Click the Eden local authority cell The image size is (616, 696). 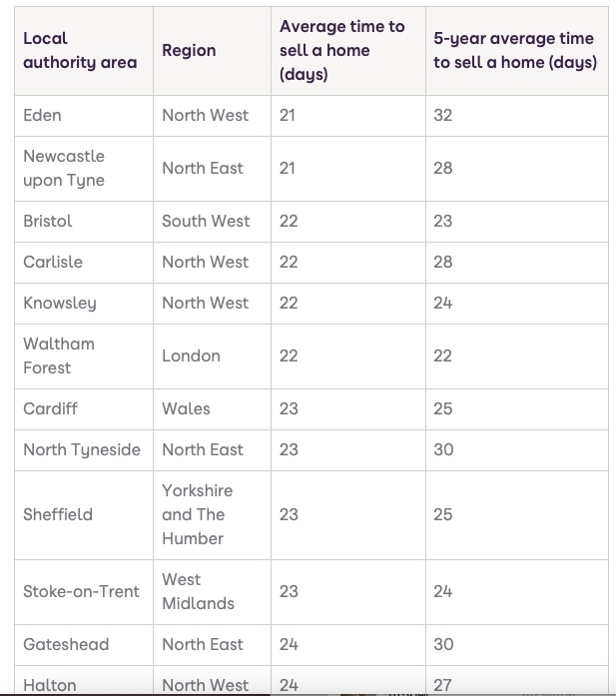84,116
